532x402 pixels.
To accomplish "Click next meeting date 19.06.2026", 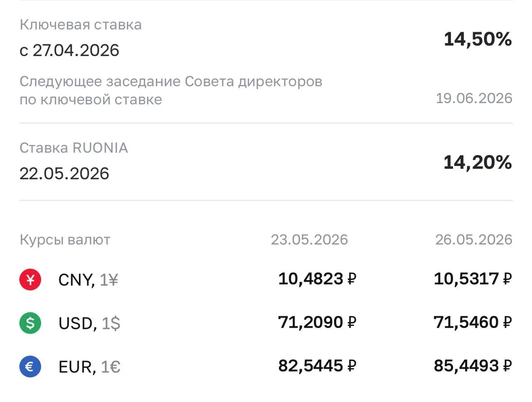I will coord(474,98).
